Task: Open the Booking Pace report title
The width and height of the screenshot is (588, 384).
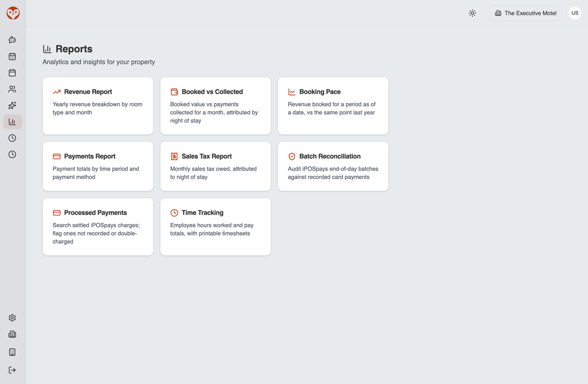Action: coord(320,92)
